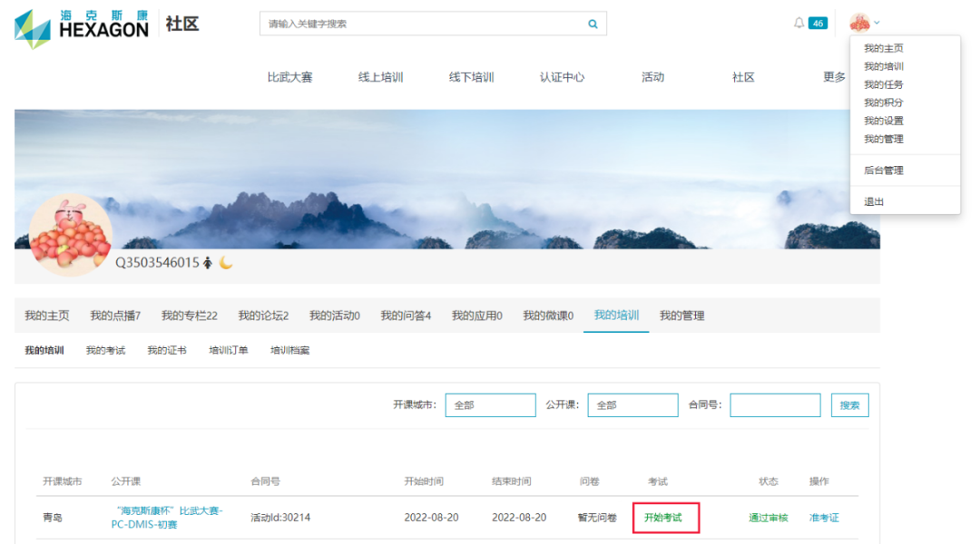Viewport: 980px width, 544px height.
Task: Collapse the avatar dropdown arrow
Action: point(877,23)
